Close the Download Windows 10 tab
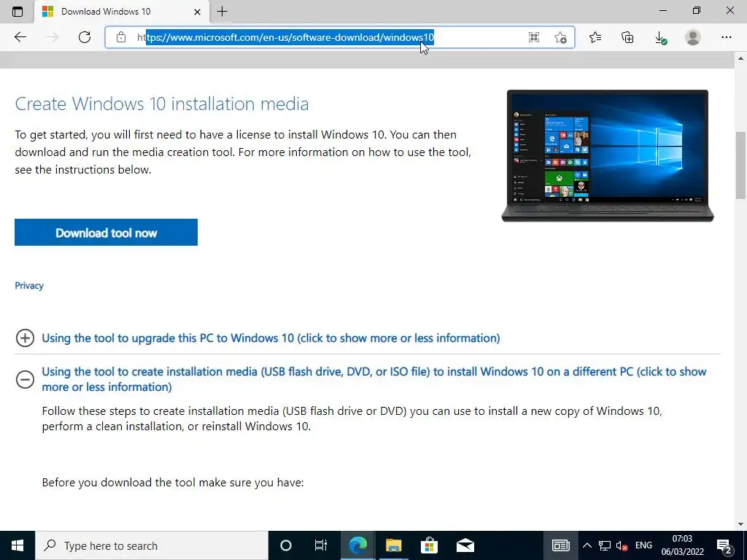747x560 pixels. 197,12
